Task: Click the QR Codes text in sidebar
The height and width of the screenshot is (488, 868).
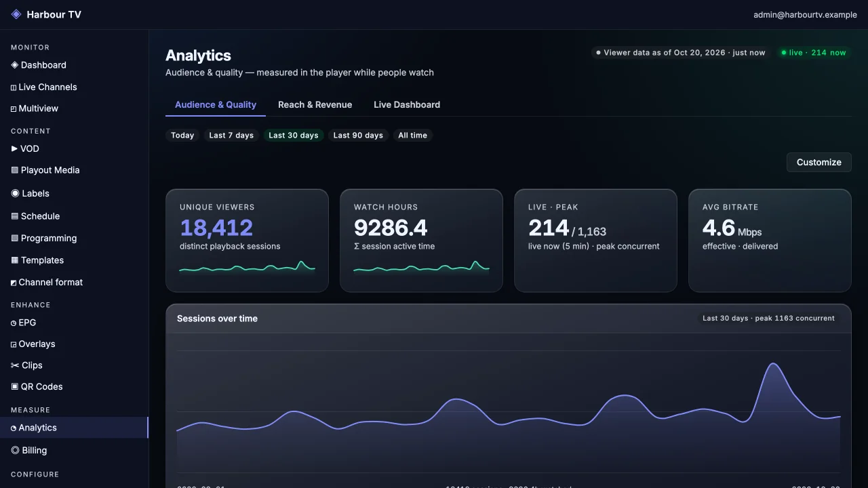Action: click(x=42, y=386)
